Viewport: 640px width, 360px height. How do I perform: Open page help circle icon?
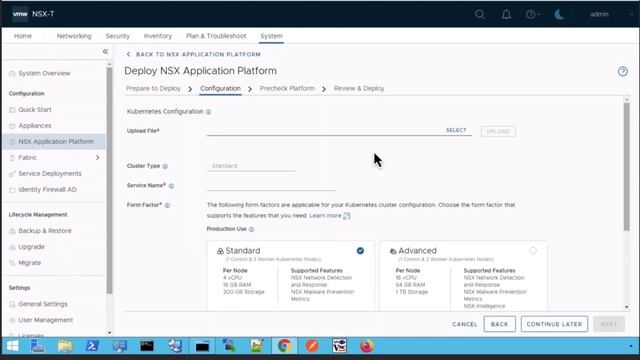[x=622, y=71]
